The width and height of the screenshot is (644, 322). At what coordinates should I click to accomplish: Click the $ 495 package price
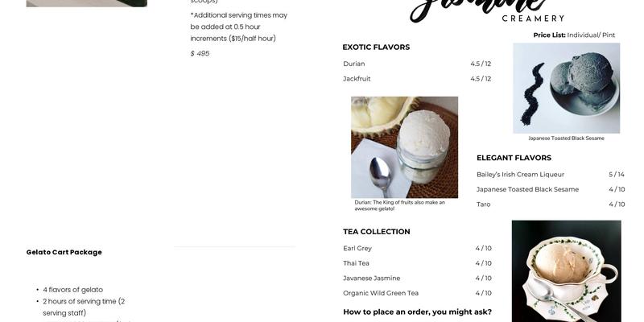200,53
